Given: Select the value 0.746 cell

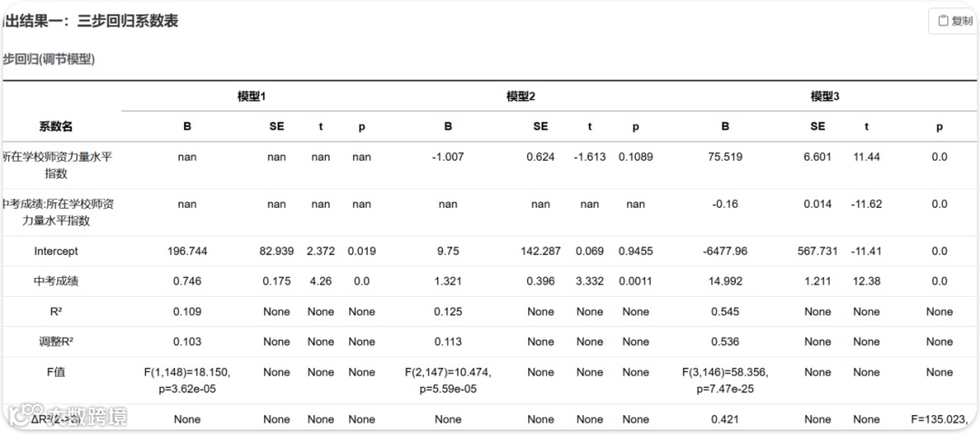Looking at the screenshot, I should point(187,281).
